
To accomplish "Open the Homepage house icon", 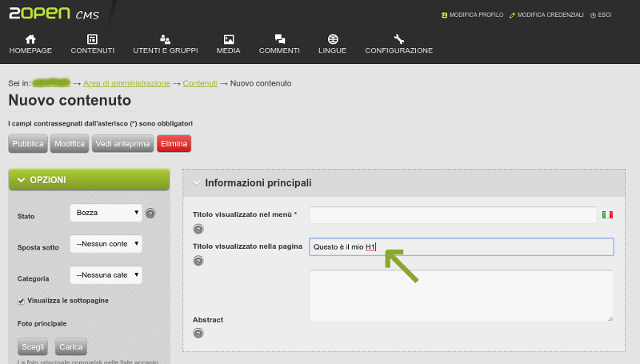I will click(x=30, y=39).
